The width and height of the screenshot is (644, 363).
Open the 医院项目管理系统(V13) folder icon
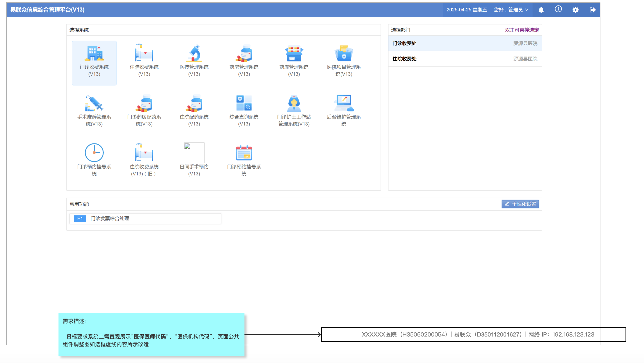[344, 54]
